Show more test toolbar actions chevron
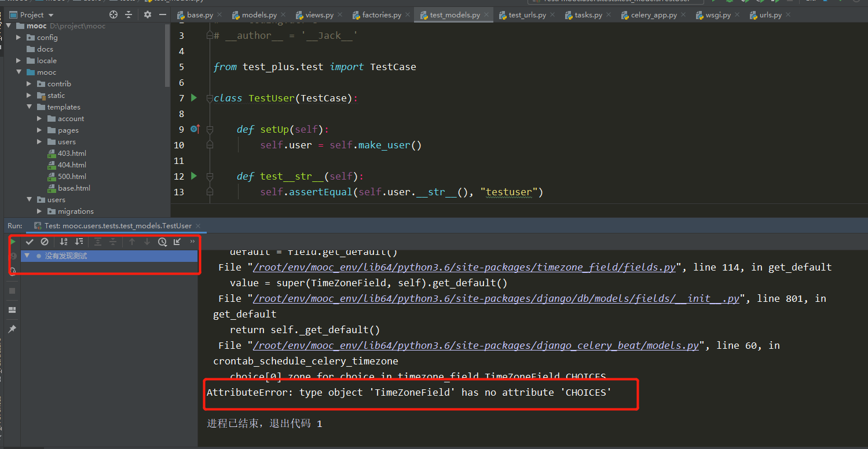This screenshot has width=868, height=449. 192,242
